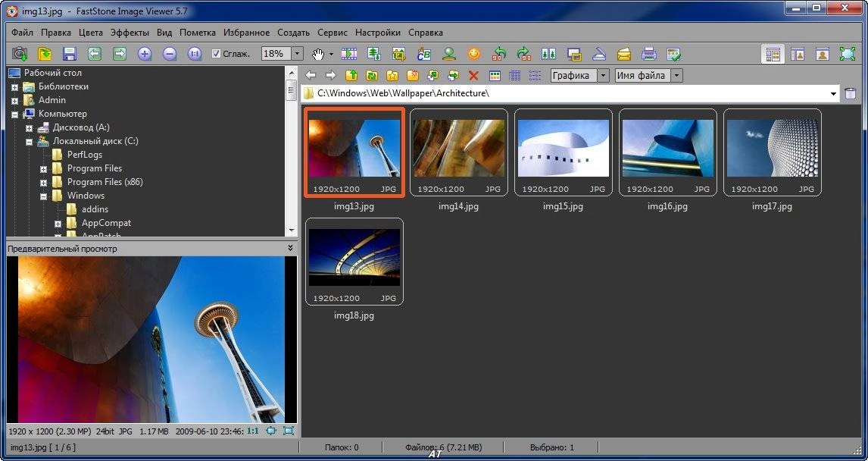
Task: Open the Эффекты menu
Action: click(130, 33)
